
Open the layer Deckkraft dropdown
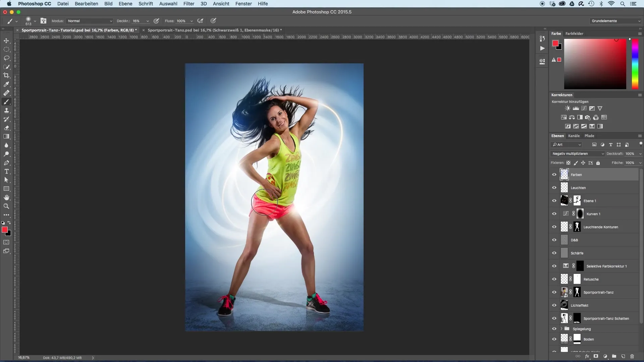640,154
